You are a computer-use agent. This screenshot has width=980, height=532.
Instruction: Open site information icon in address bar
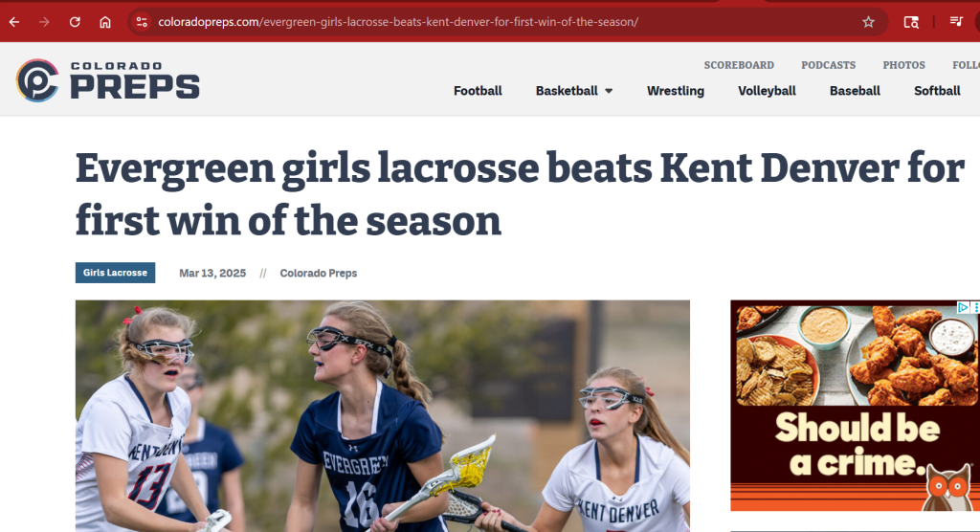[141, 22]
